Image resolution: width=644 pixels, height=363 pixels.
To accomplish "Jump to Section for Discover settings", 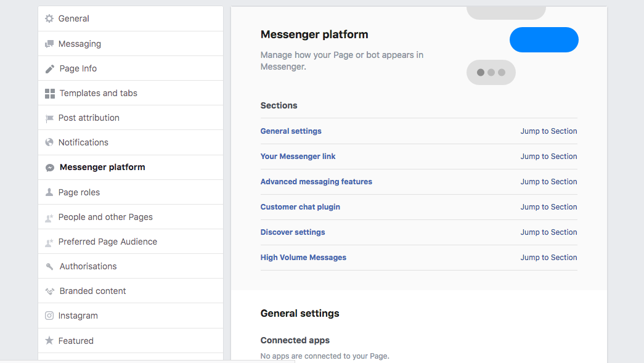I will [548, 232].
